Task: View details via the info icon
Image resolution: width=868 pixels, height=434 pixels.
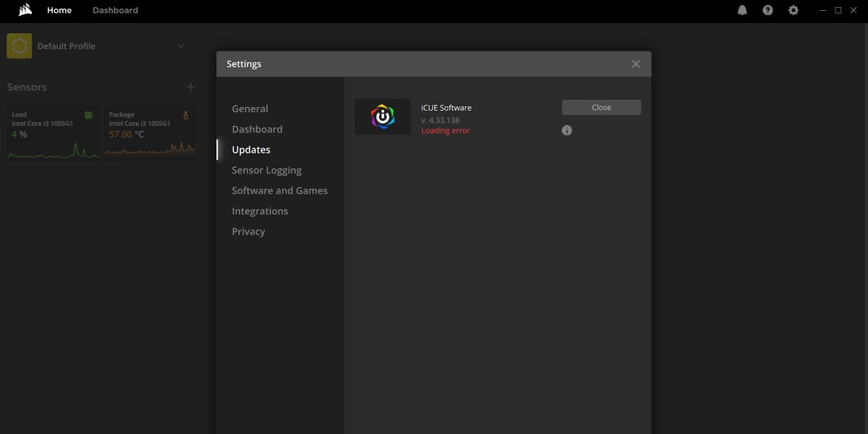Action: [567, 130]
